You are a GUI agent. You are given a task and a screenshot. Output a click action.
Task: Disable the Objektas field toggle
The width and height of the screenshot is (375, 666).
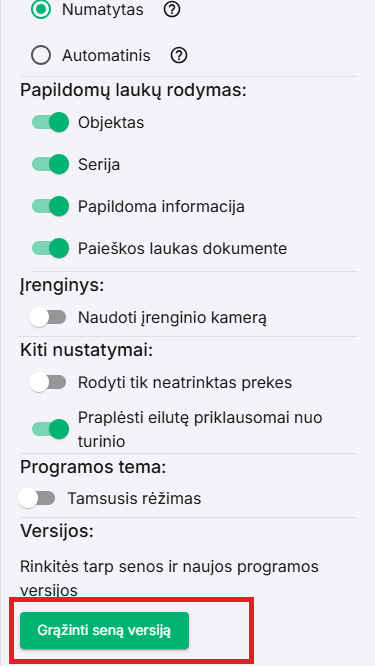pos(51,123)
